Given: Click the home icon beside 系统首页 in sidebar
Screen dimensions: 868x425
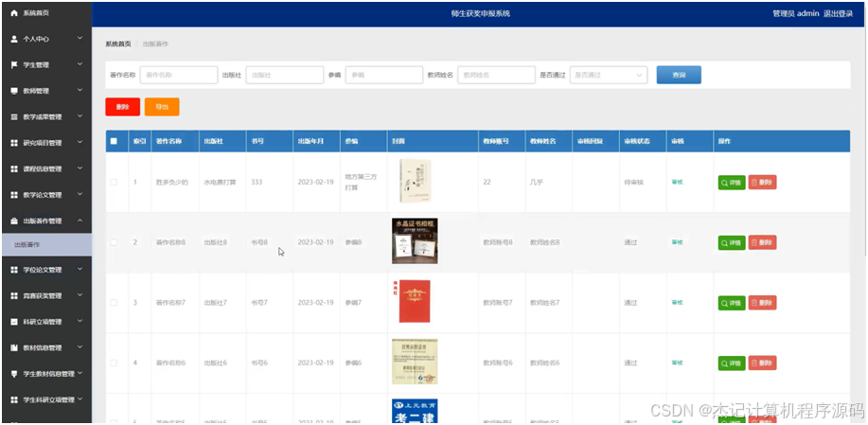Looking at the screenshot, I should pyautogui.click(x=14, y=12).
